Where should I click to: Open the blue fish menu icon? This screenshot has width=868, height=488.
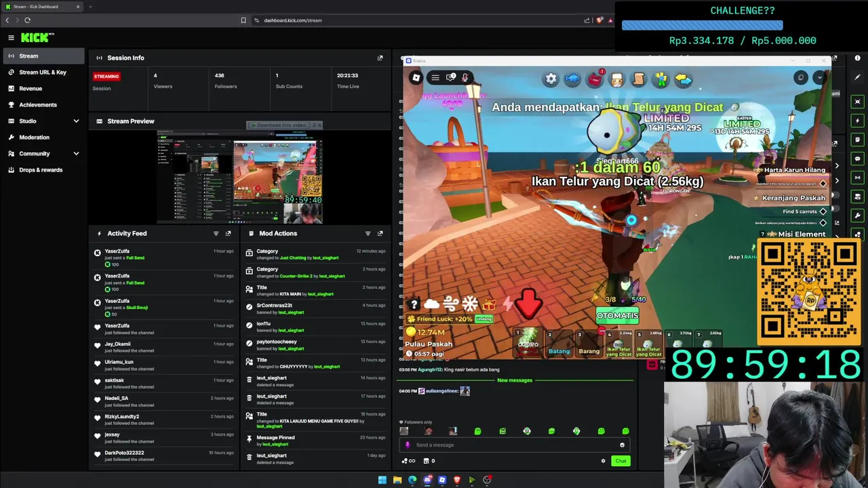[572, 79]
